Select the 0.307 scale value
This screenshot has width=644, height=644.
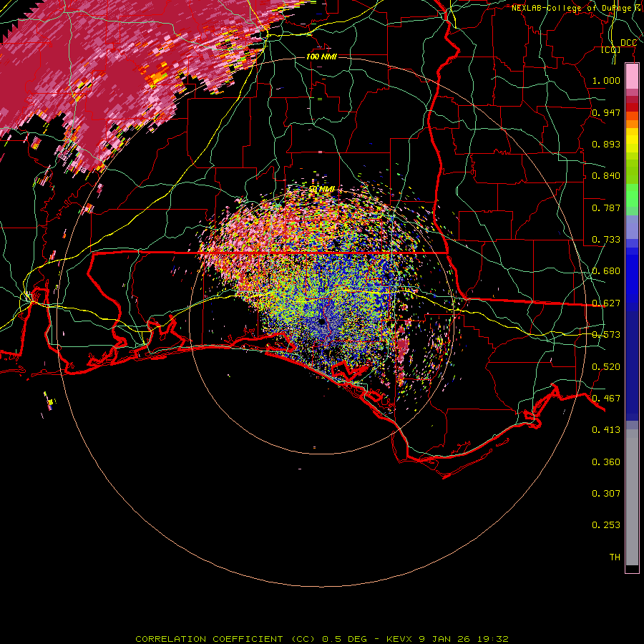(x=606, y=494)
